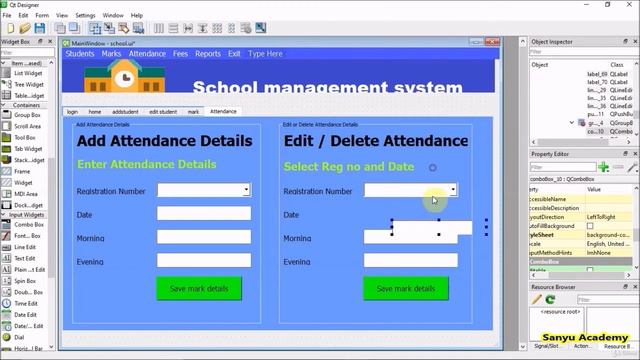Switch to the addstudent tab
This screenshot has width=640, height=360.
pyautogui.click(x=125, y=111)
